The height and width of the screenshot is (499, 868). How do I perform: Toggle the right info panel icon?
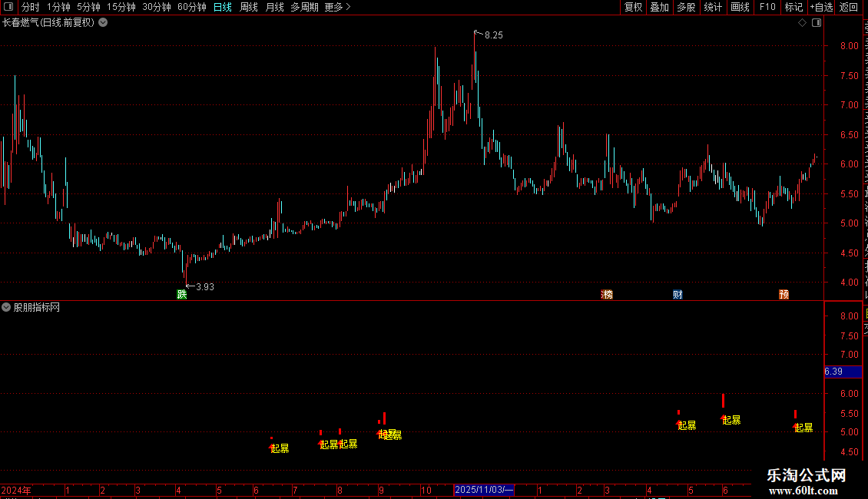click(x=817, y=23)
